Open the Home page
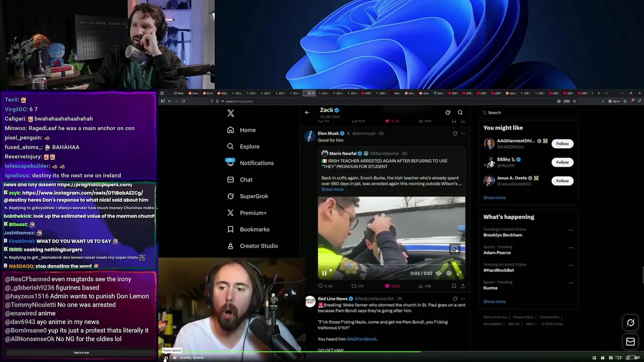 [241, 130]
